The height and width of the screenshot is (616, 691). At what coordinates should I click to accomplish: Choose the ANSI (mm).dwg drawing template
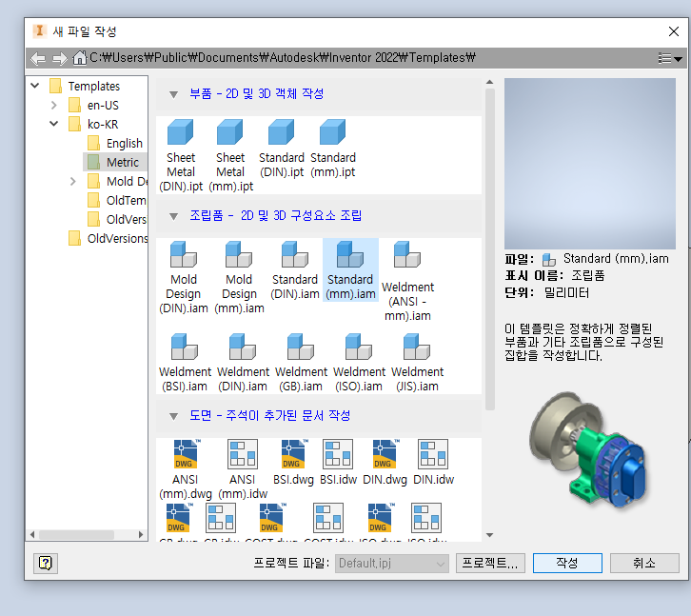pos(185,469)
